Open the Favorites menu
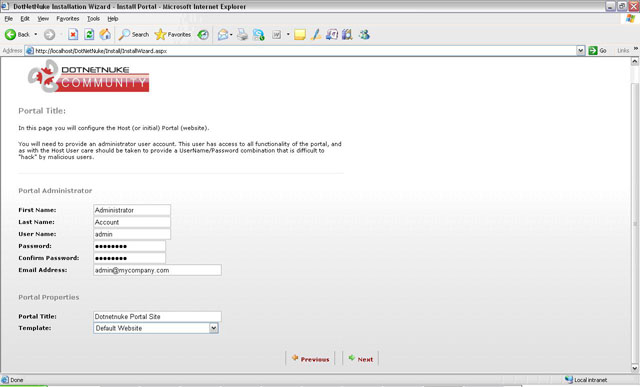Screen dimensions: 640x387 [x=68, y=19]
